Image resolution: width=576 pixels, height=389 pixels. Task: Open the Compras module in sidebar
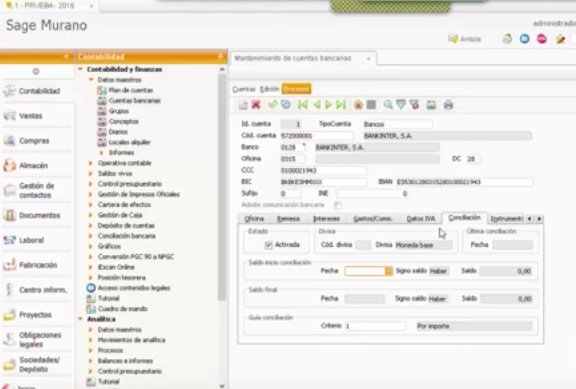pyautogui.click(x=36, y=141)
